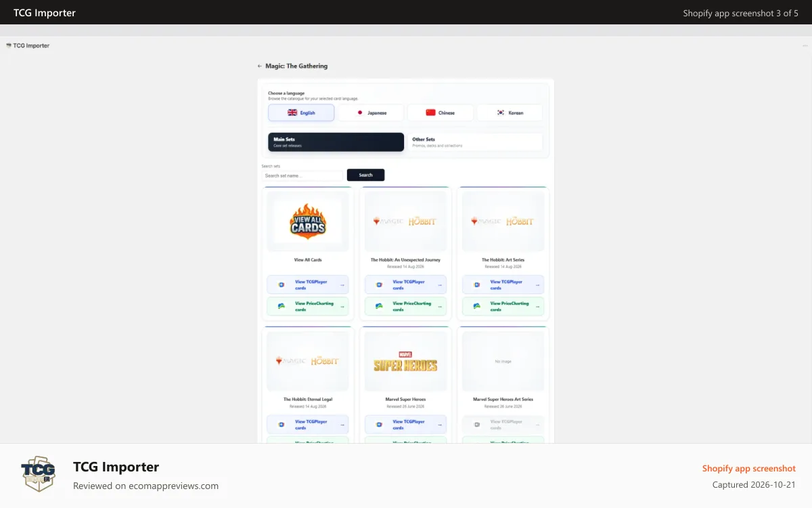Click the Search button

[365, 175]
